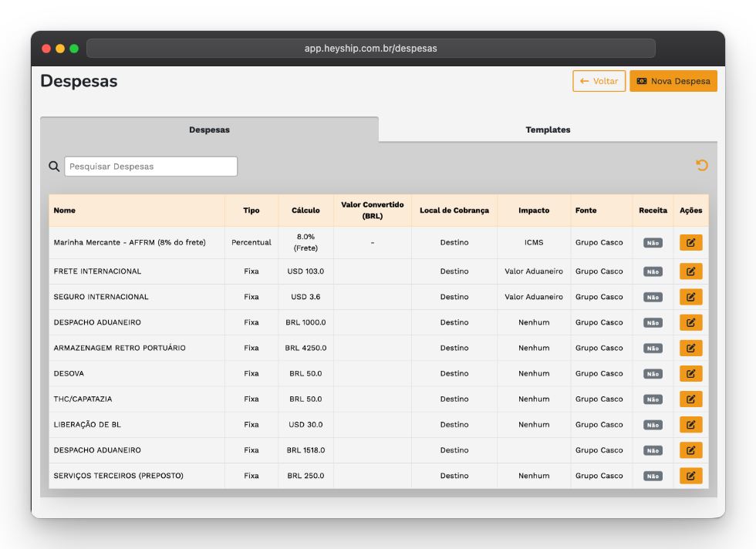The height and width of the screenshot is (549, 756).
Task: Edit the ARMAZENAGEM RETRO PORTUÁRIO expense
Action: (690, 348)
